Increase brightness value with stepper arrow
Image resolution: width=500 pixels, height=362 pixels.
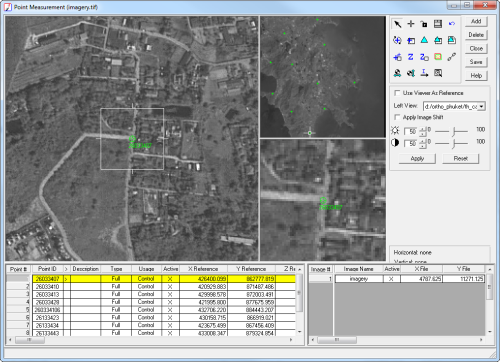pyautogui.click(x=423, y=129)
